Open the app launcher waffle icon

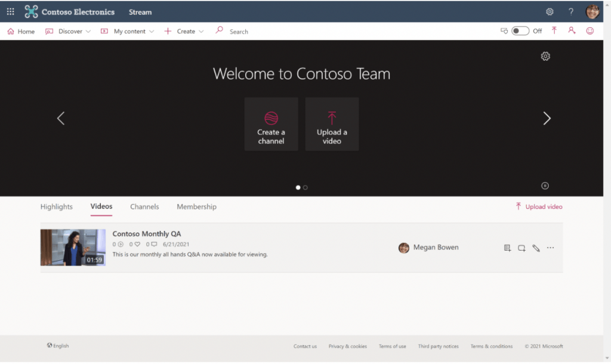[11, 12]
